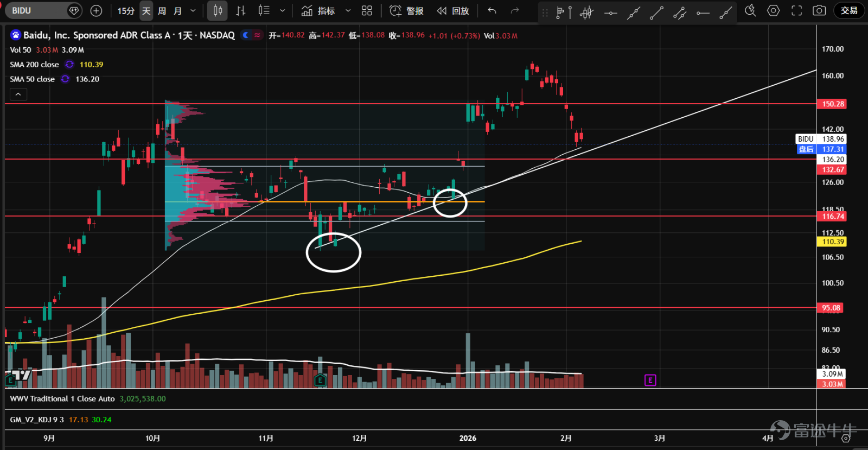
Task: Open the 指标 indicators menu
Action: point(318,10)
